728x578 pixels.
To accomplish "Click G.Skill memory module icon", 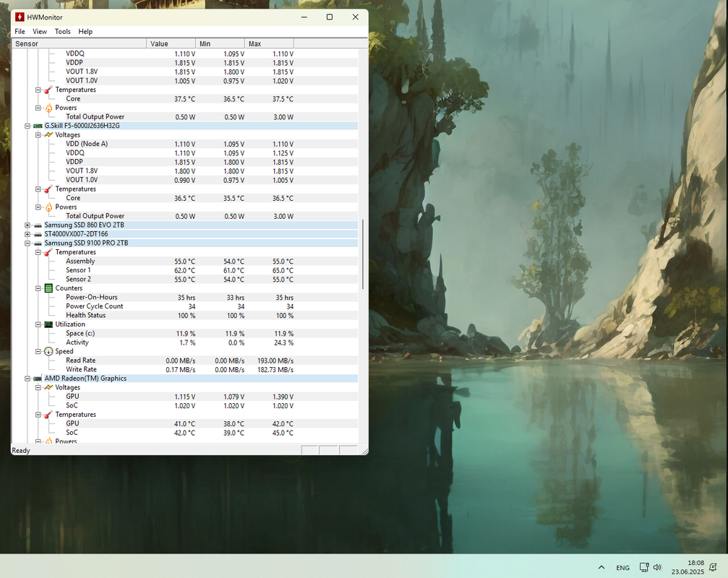I will (x=38, y=126).
